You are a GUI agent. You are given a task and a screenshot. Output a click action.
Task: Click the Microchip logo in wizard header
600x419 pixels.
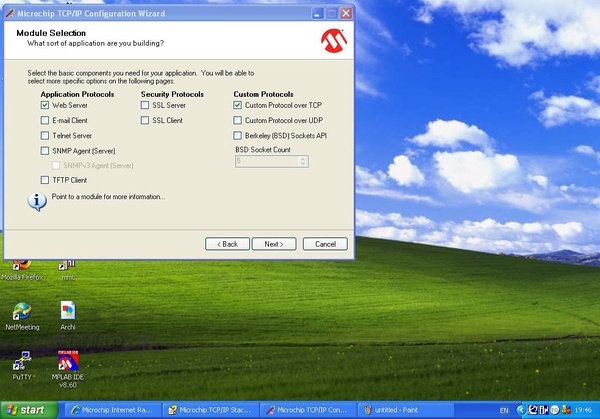[x=334, y=41]
